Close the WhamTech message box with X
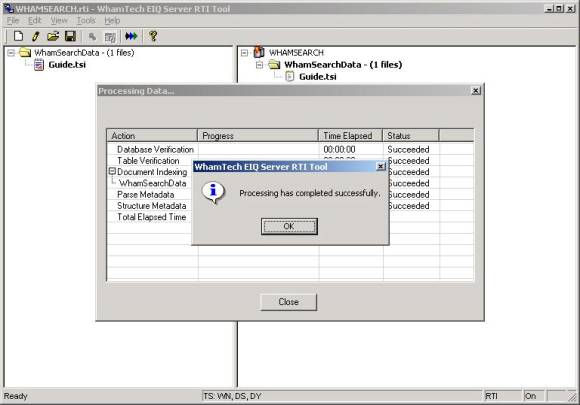580x405 pixels. [380, 166]
